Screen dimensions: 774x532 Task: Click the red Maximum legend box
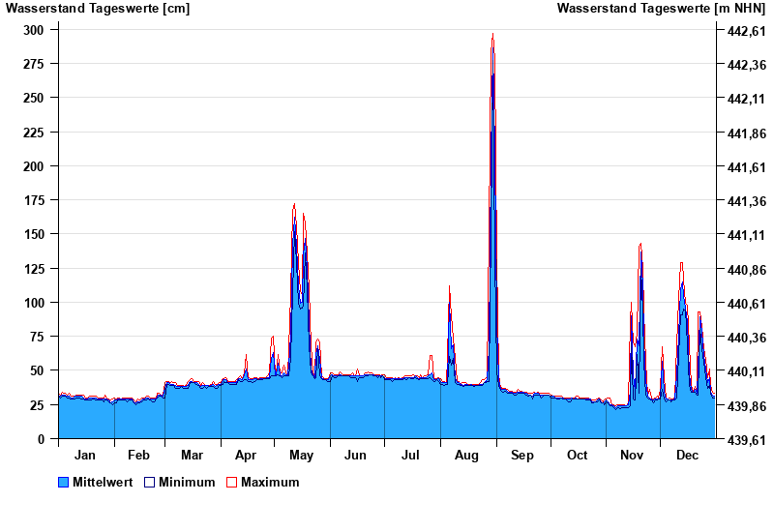click(231, 483)
